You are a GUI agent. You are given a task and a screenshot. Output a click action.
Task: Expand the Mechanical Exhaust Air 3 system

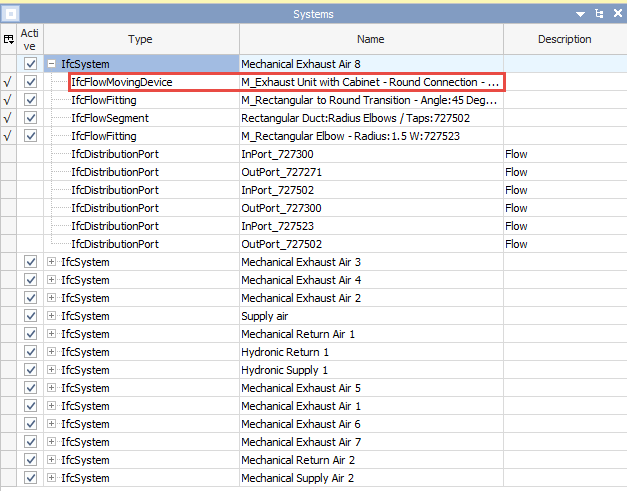(51, 262)
